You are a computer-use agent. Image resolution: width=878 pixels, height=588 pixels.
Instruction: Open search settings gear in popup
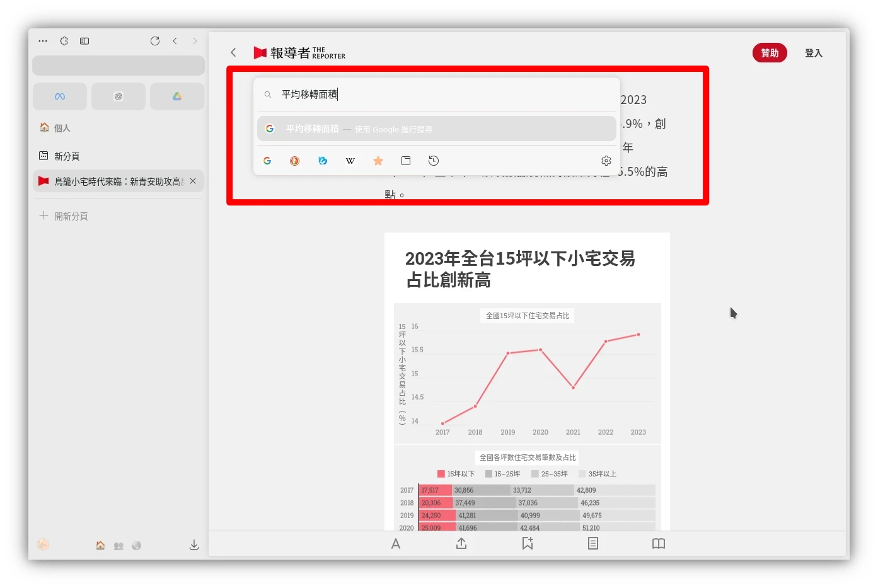click(x=606, y=161)
